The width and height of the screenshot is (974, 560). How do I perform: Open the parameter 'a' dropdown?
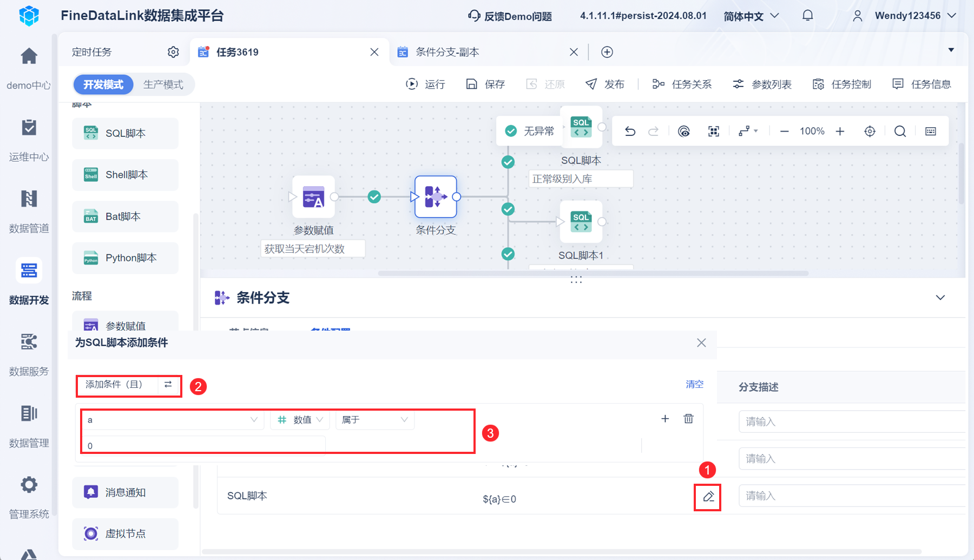[173, 420]
